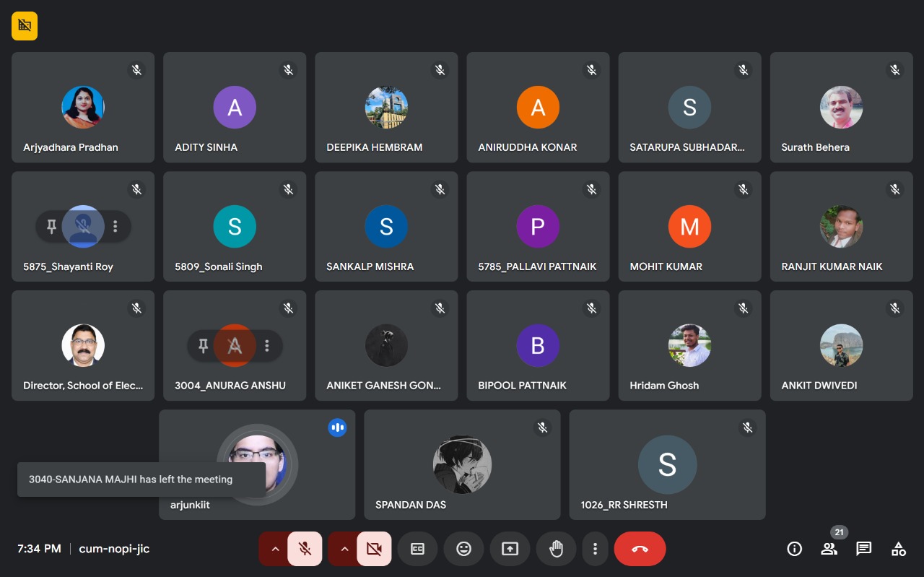Raise hand using the hand icon
This screenshot has height=577, width=924.
point(556,549)
